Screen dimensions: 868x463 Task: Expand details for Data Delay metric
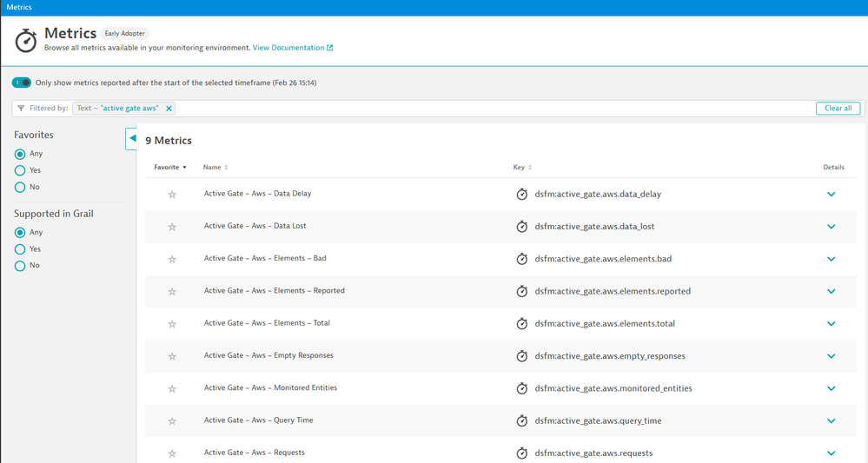pyautogui.click(x=831, y=195)
